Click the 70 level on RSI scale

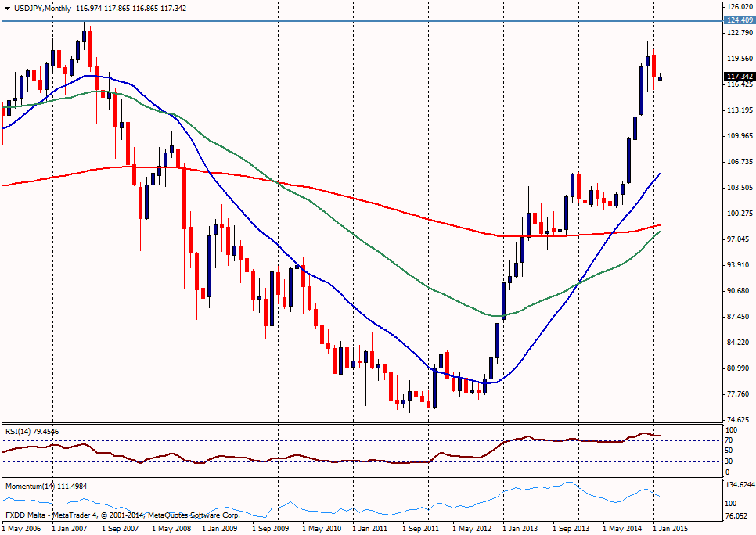point(729,440)
